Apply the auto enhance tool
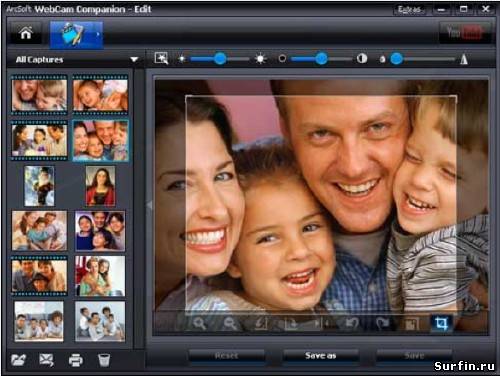Viewport: 500px width, 376px height. tap(161, 59)
